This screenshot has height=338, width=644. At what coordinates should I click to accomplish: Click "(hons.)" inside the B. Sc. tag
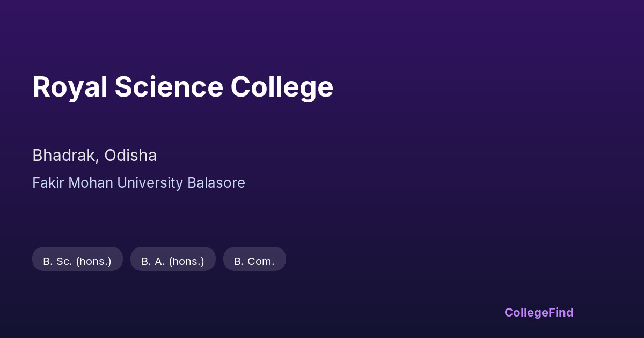click(93, 261)
